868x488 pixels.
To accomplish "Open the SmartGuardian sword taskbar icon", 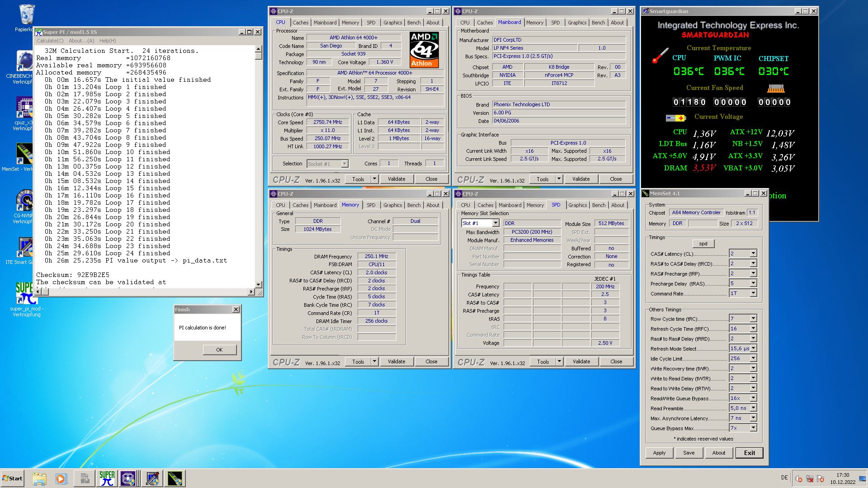I will [x=152, y=479].
